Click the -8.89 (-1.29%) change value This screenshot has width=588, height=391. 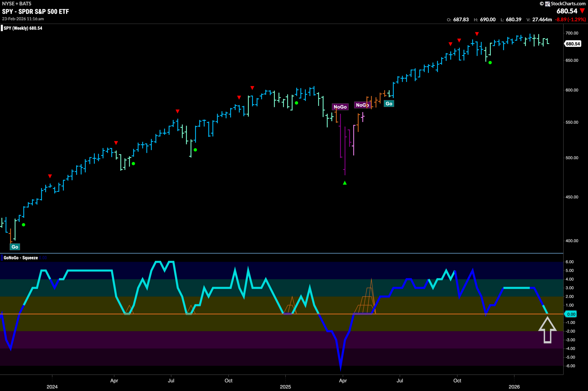click(570, 20)
